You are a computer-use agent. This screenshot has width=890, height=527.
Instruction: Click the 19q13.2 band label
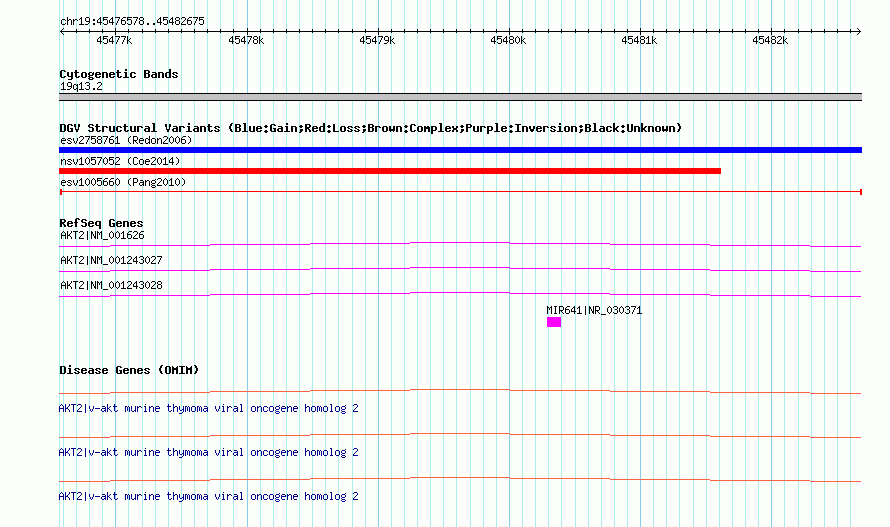click(x=81, y=86)
